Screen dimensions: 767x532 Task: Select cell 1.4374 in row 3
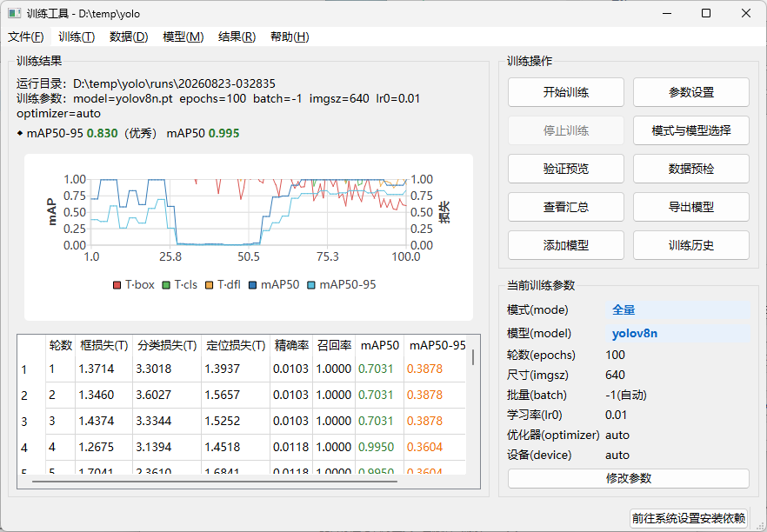click(103, 421)
